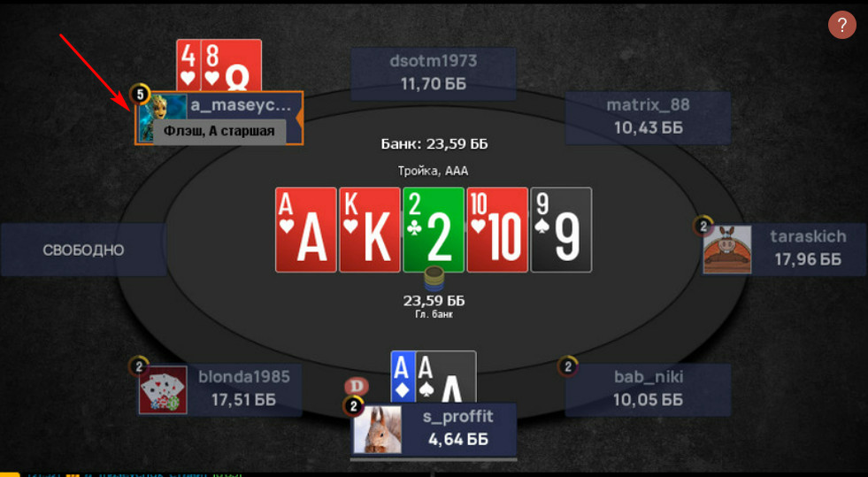This screenshot has height=477, width=868.
Task: Click s_proffit's squirrel avatar
Action: click(x=378, y=429)
